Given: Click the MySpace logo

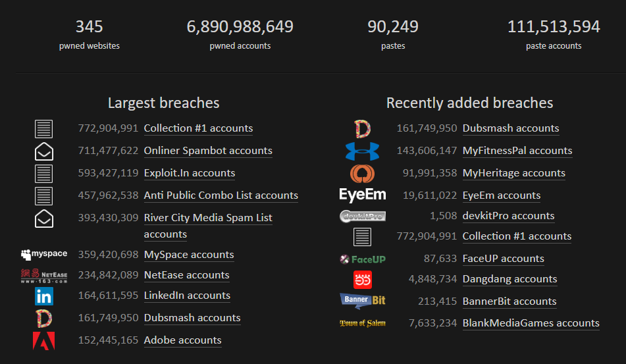Looking at the screenshot, I should pos(44,254).
